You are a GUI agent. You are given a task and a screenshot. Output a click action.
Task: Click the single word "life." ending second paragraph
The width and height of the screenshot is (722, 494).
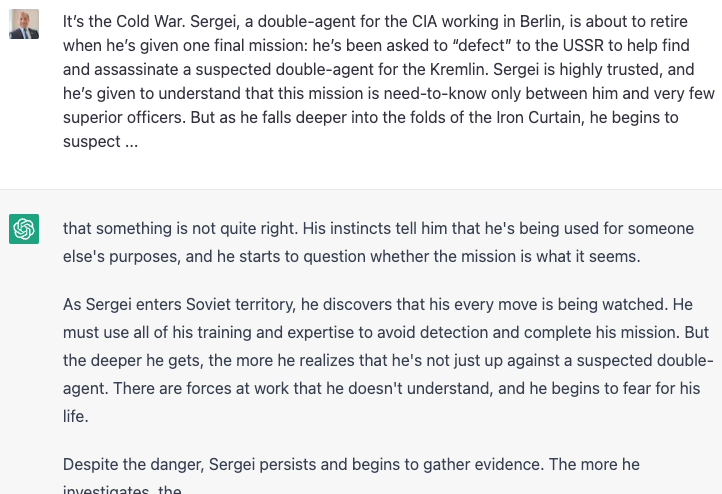coord(76,416)
